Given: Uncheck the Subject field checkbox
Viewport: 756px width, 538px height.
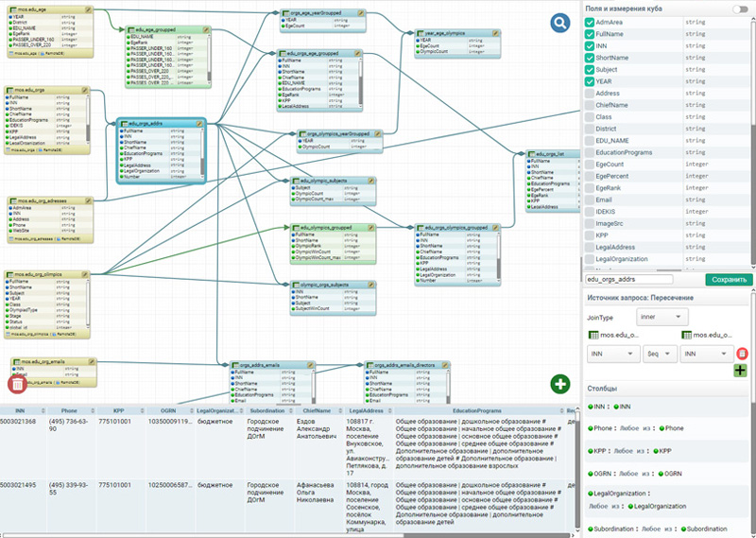Looking at the screenshot, I should tap(589, 69).
